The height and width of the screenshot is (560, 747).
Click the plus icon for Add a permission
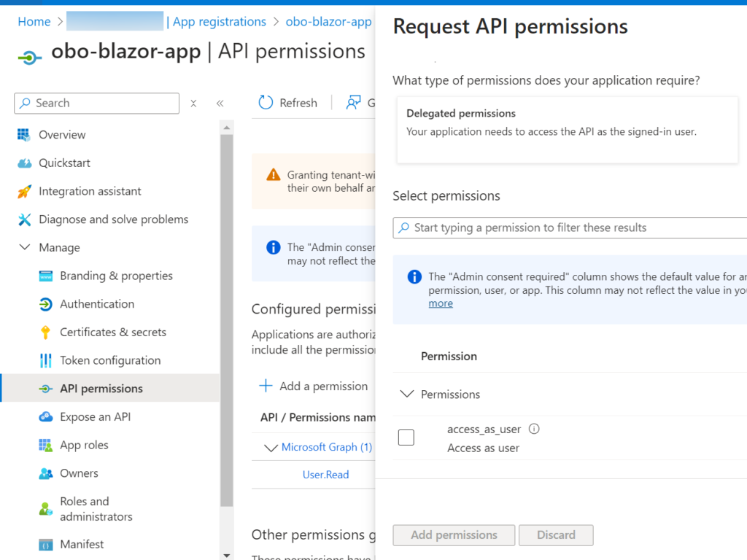pos(266,386)
